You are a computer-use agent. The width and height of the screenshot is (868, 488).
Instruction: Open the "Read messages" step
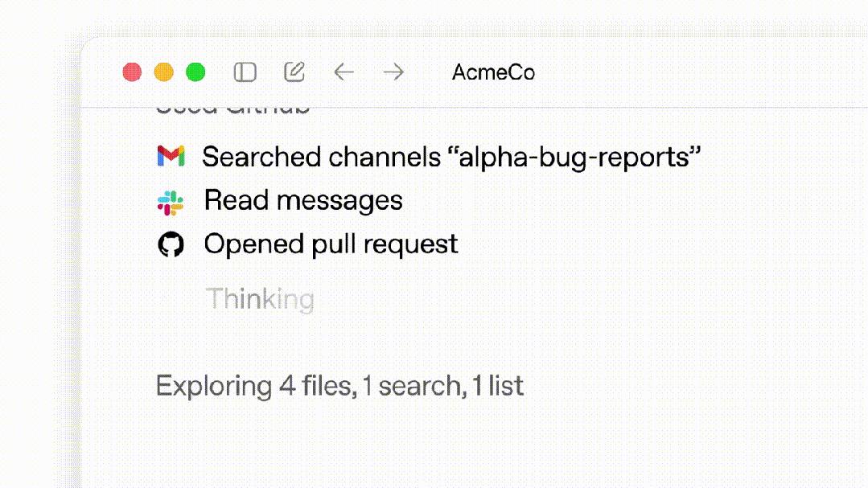point(303,200)
